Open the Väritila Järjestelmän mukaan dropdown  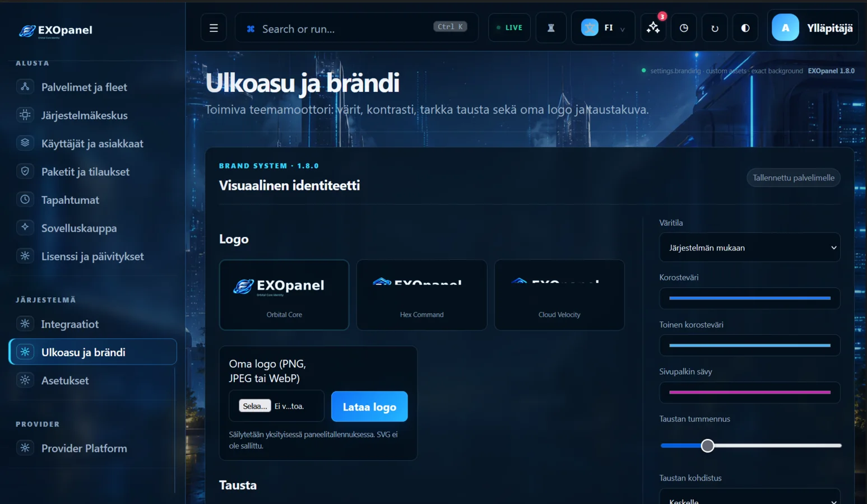pos(750,248)
